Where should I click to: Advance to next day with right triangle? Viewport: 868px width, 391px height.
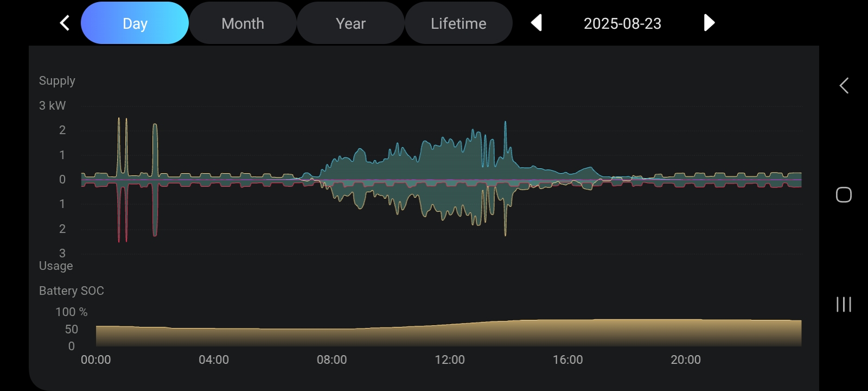709,23
